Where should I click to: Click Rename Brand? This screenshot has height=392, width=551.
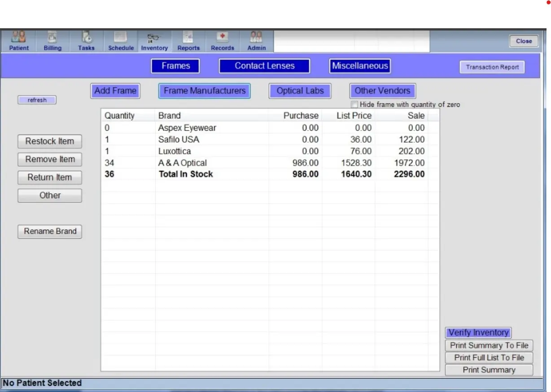(49, 231)
